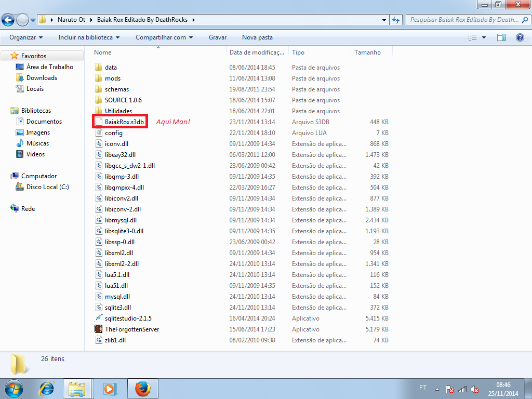Open Incluir na biblioteca menu
This screenshot has height=399, width=532.
tap(89, 37)
